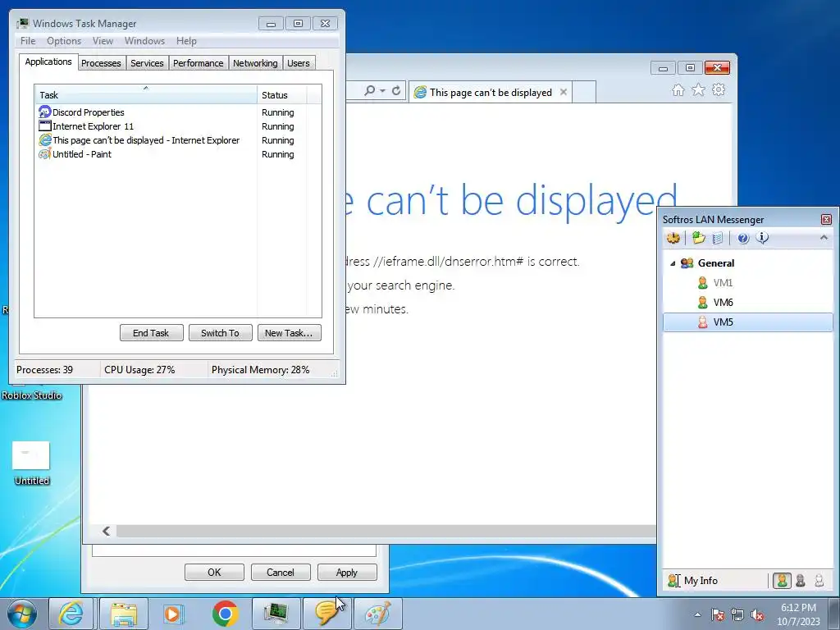Sort by the Task column header
This screenshot has width=840, height=630.
click(x=146, y=95)
